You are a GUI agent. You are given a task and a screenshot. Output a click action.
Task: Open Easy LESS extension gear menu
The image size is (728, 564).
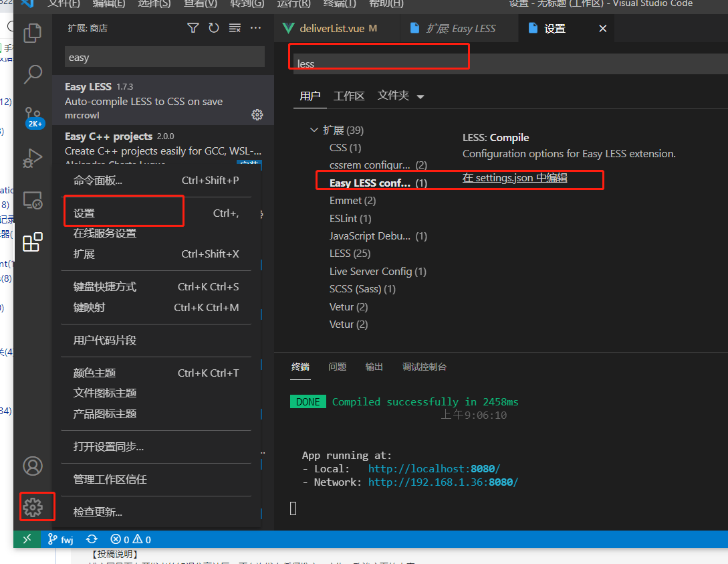tap(257, 115)
